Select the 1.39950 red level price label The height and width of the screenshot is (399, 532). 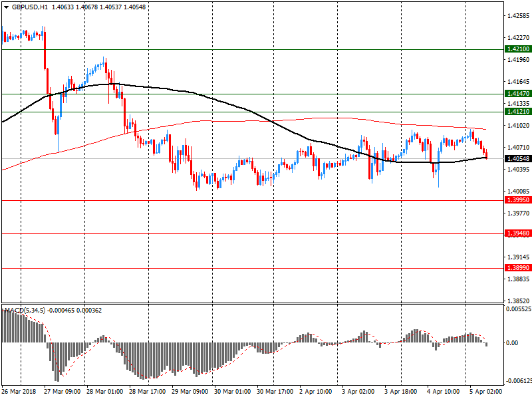coord(518,200)
